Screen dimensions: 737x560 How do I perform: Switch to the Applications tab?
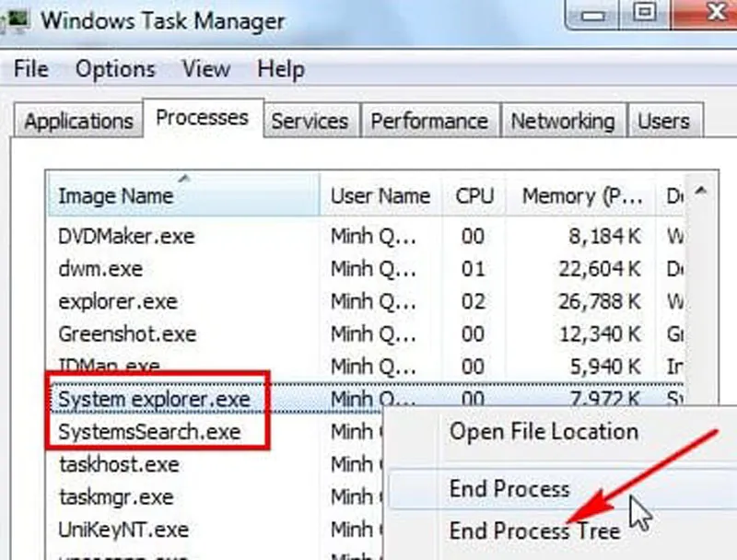point(77,121)
